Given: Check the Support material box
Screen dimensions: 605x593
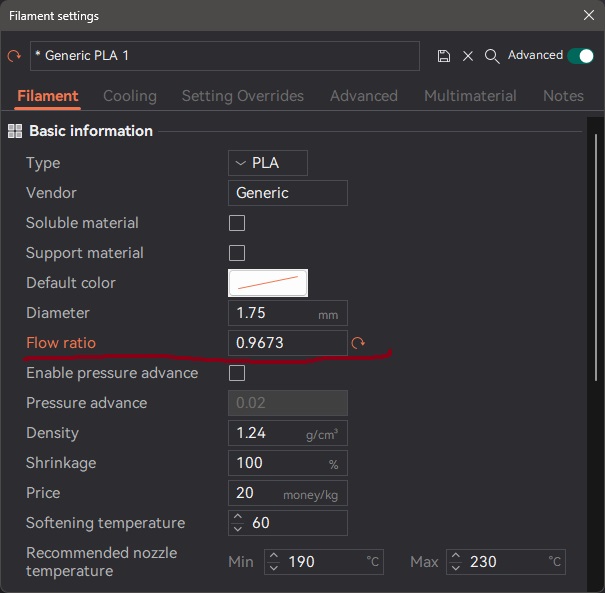Looking at the screenshot, I should (237, 253).
